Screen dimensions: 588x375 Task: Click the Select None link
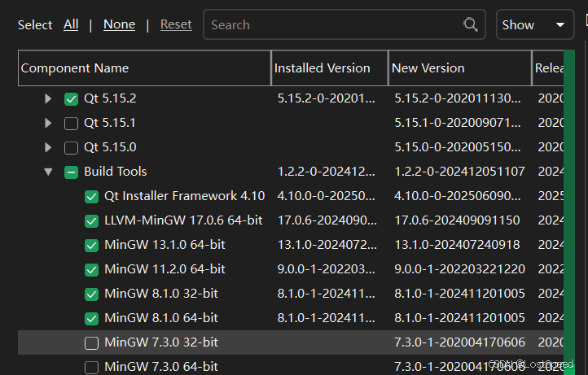point(119,24)
